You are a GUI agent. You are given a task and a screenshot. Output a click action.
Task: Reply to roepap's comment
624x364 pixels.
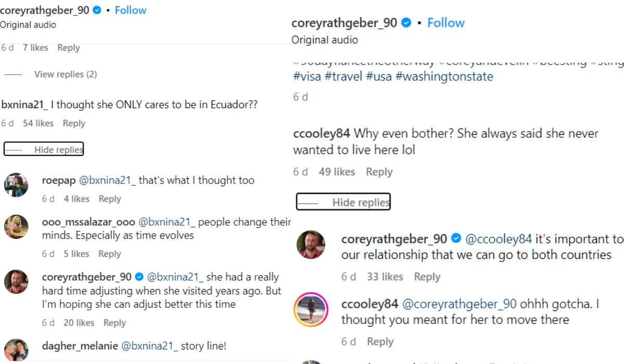click(110, 199)
